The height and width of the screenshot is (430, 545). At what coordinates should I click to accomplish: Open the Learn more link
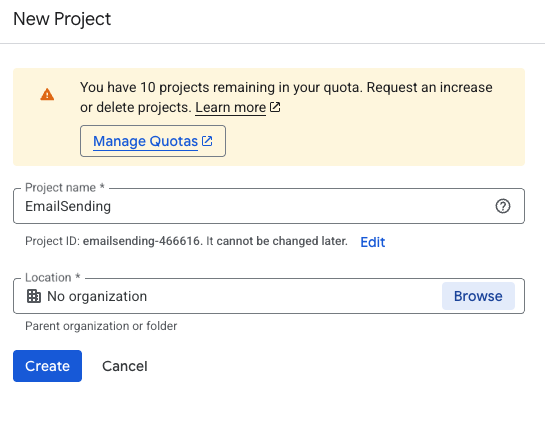click(x=230, y=107)
